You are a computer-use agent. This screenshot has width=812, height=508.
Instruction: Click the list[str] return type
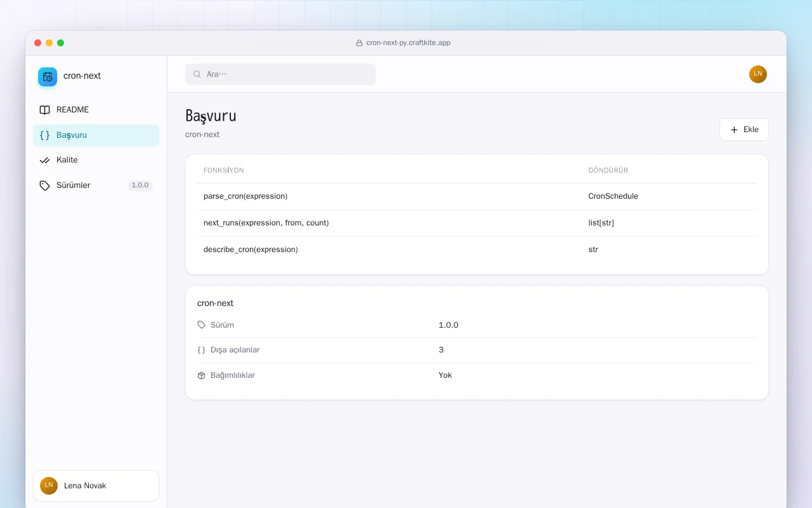[x=601, y=223]
